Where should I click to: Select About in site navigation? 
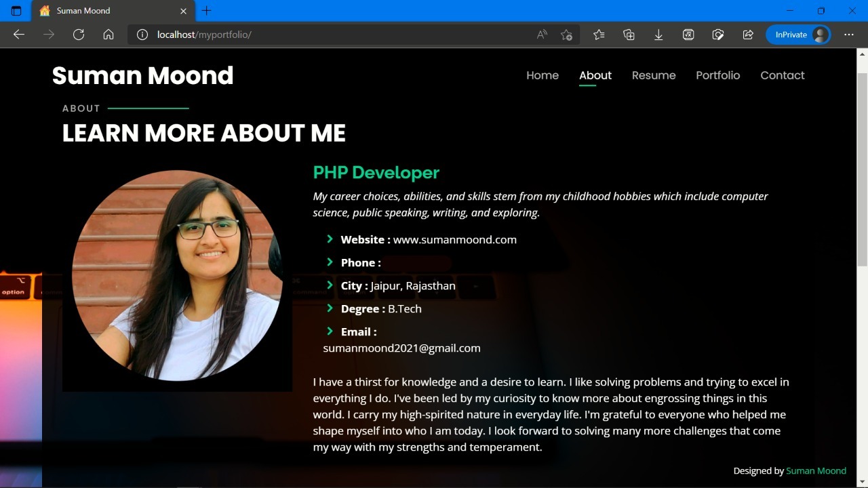(x=595, y=75)
